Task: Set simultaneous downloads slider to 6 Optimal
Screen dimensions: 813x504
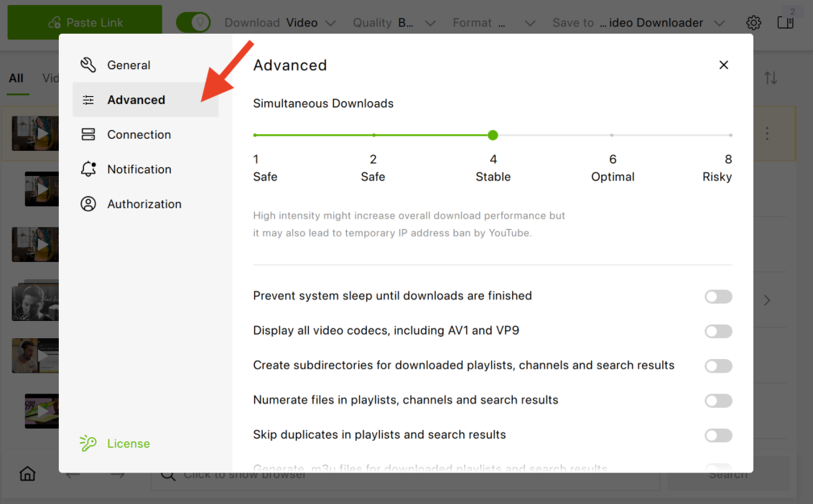Action: [x=612, y=135]
